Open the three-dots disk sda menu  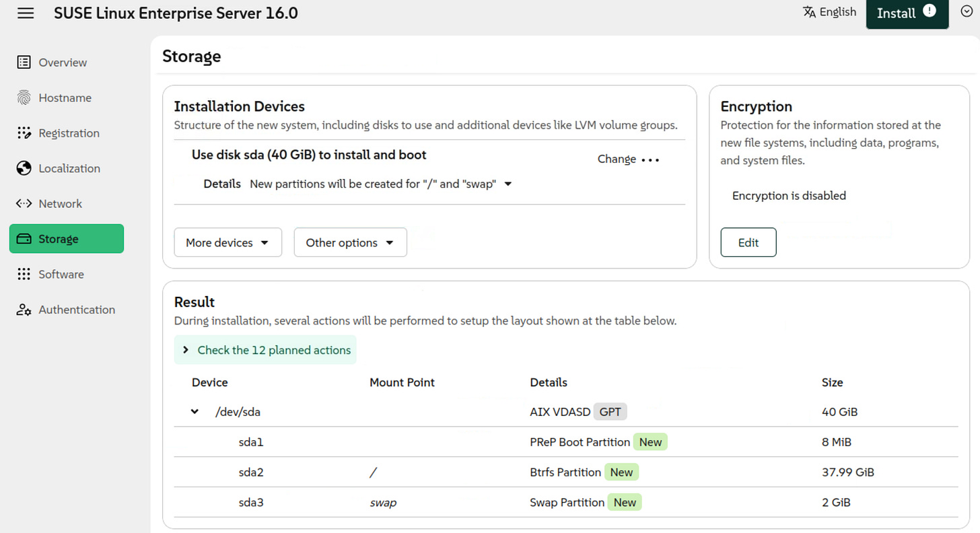pos(650,160)
